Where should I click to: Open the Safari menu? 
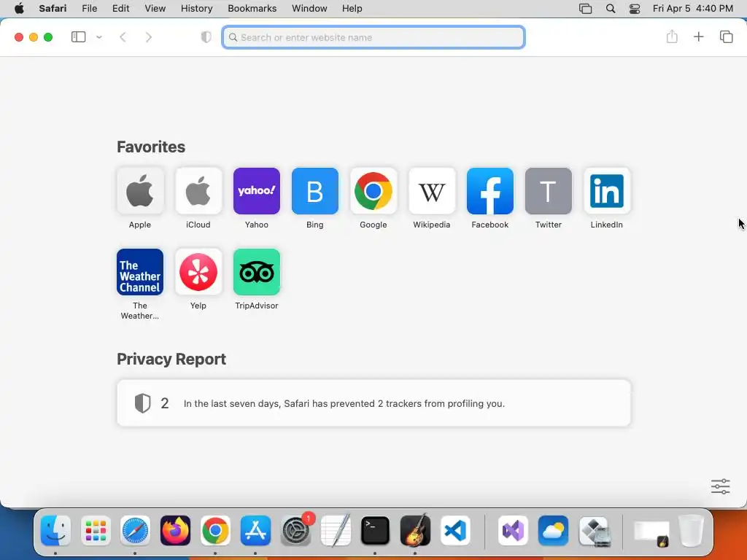[53, 9]
